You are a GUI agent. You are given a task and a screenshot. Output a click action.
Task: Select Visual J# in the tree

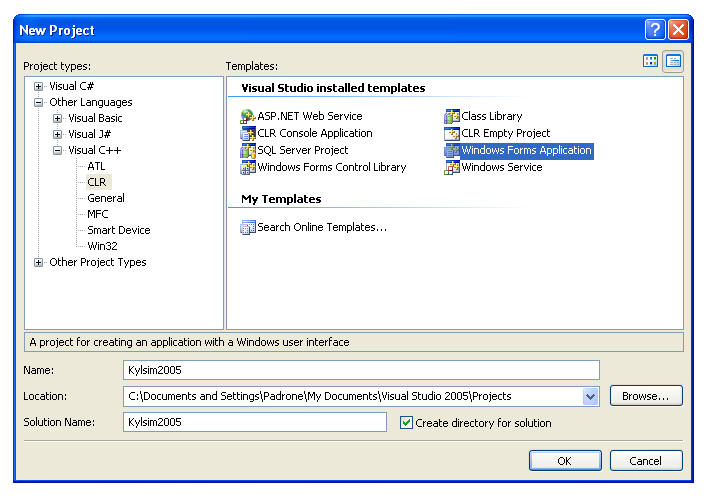tap(90, 134)
